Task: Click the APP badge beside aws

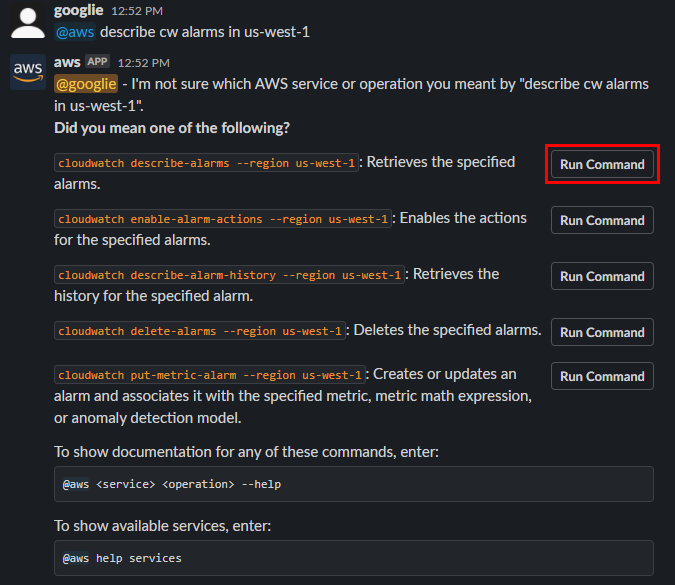Action: pyautogui.click(x=97, y=62)
